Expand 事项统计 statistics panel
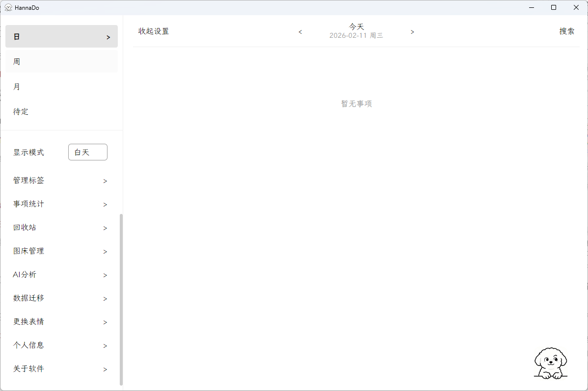The image size is (588, 391). click(x=28, y=204)
